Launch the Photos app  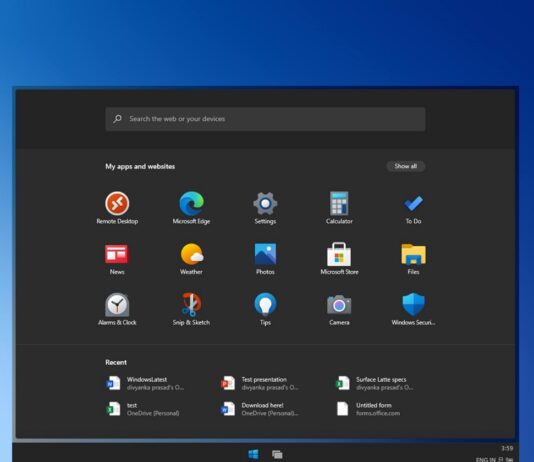[x=265, y=259]
